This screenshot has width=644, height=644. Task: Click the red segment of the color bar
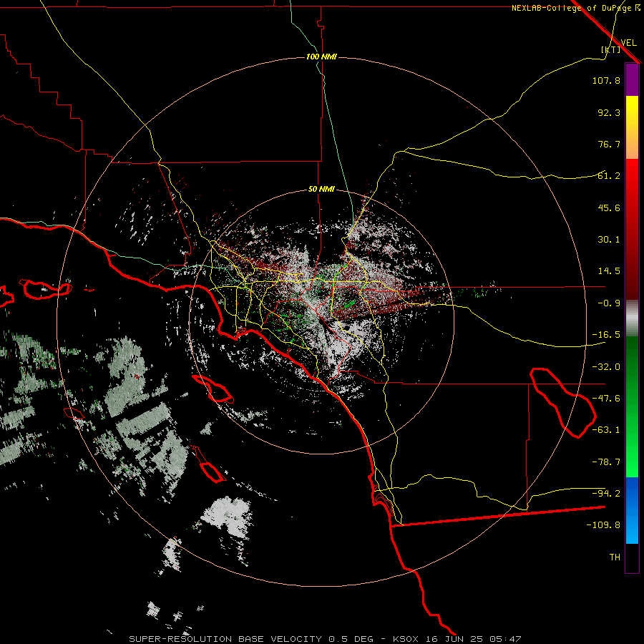coord(632,229)
